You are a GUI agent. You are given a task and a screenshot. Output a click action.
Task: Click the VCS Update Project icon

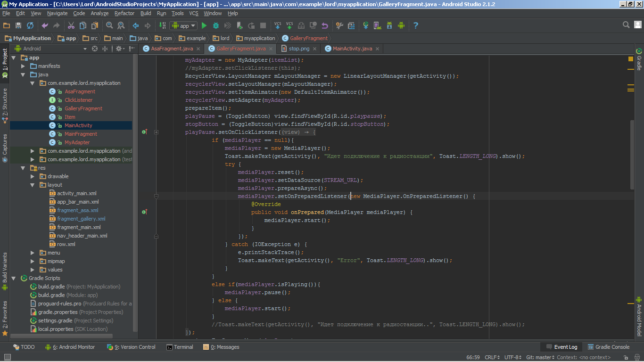pos(278,25)
